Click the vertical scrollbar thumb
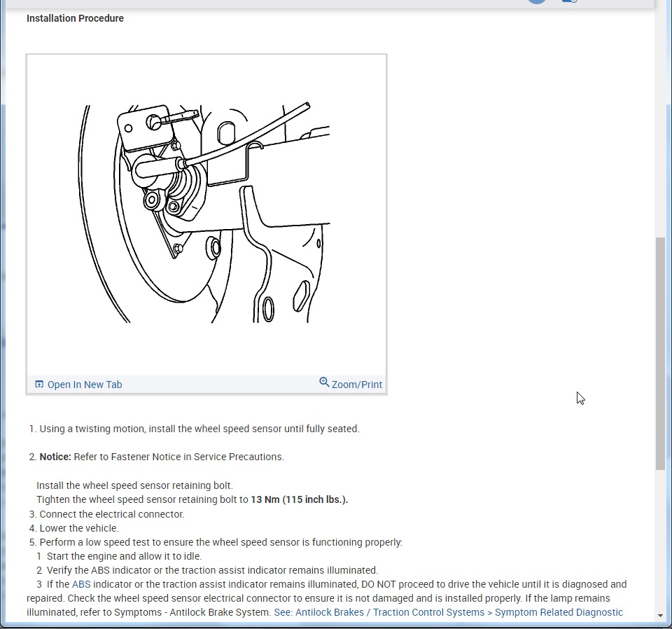The width and height of the screenshot is (672, 629). point(660,354)
